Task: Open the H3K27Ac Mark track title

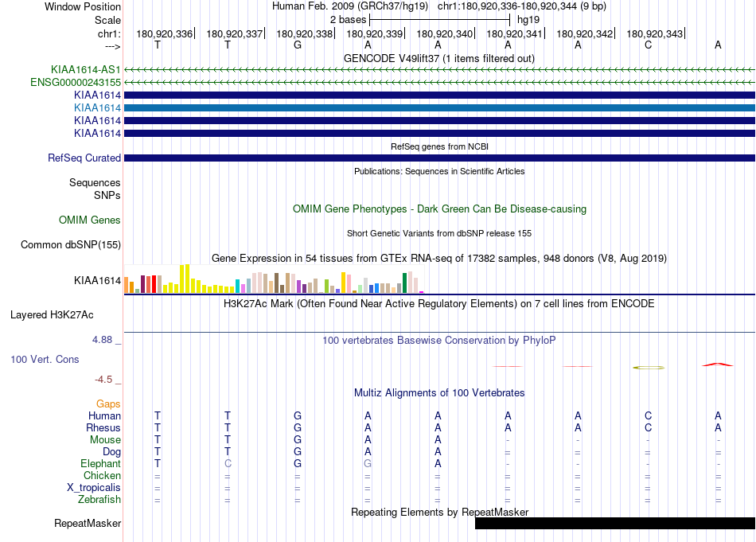Action: pos(439,304)
